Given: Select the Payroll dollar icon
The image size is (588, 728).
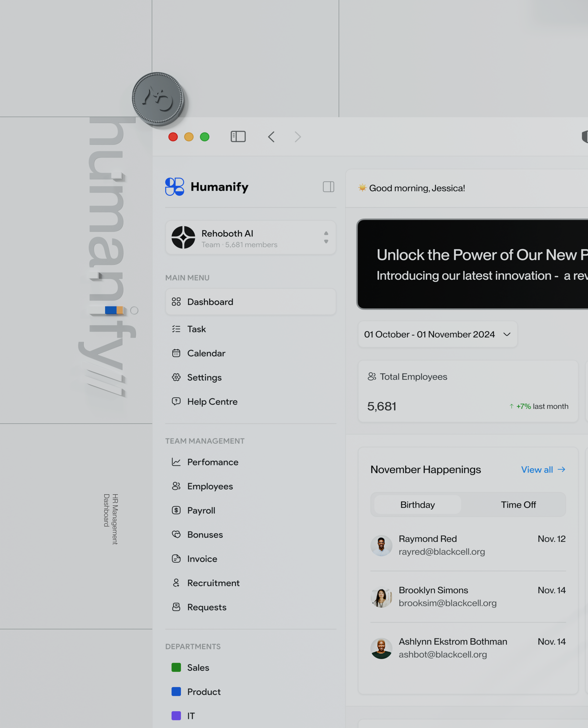Looking at the screenshot, I should [176, 510].
